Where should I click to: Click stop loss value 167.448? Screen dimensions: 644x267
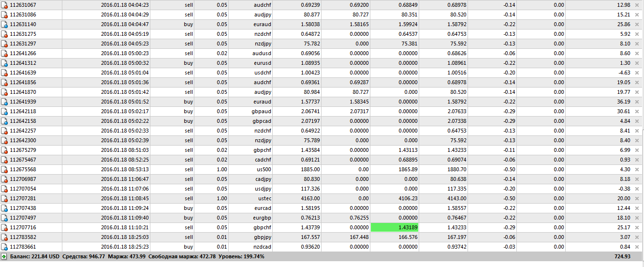coord(360,237)
